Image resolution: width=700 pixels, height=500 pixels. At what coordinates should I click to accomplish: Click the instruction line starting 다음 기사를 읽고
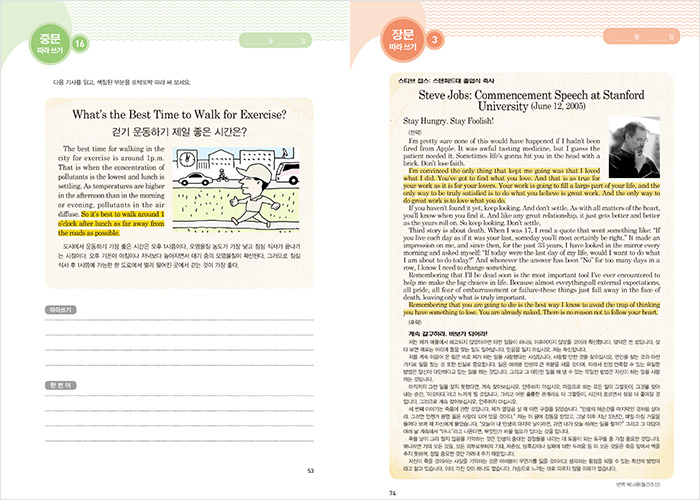pyautogui.click(x=122, y=83)
